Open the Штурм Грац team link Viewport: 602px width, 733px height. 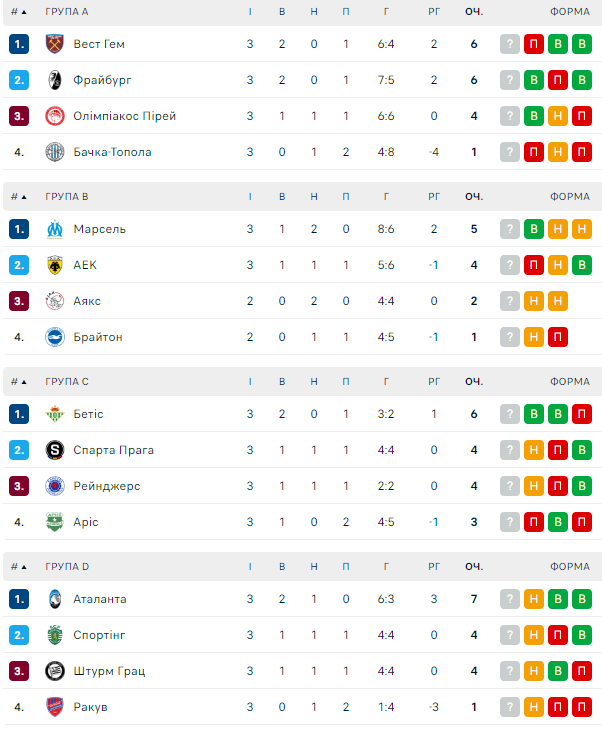[109, 671]
